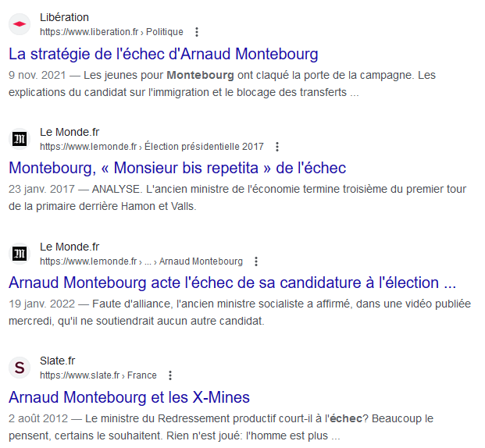Click the Libération source name
This screenshot has width=485, height=448.
click(64, 17)
